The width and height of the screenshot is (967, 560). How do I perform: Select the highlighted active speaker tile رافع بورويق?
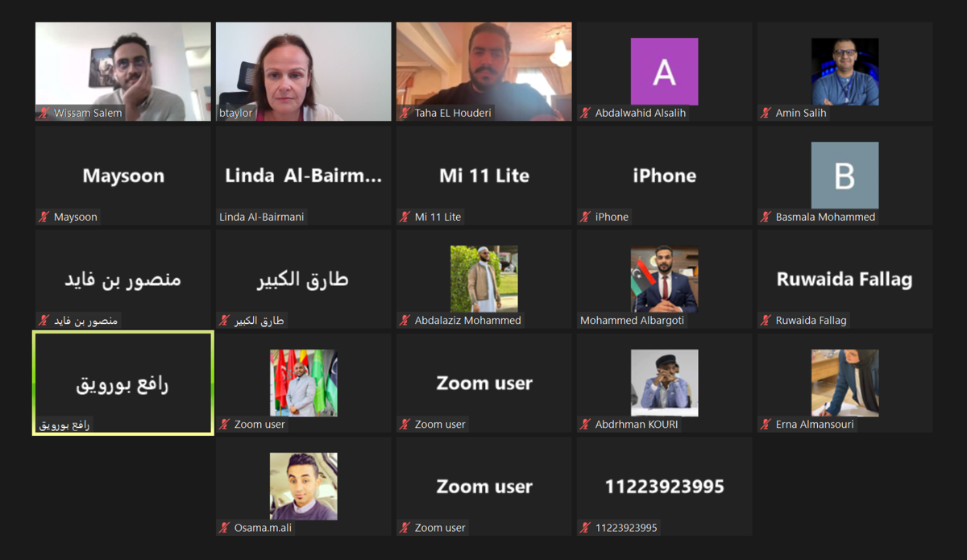pyautogui.click(x=122, y=383)
